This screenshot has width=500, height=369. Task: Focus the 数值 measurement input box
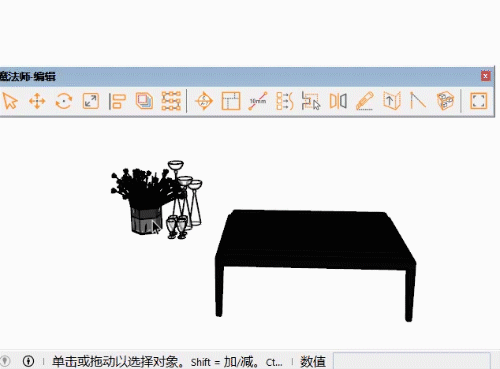click(x=412, y=361)
